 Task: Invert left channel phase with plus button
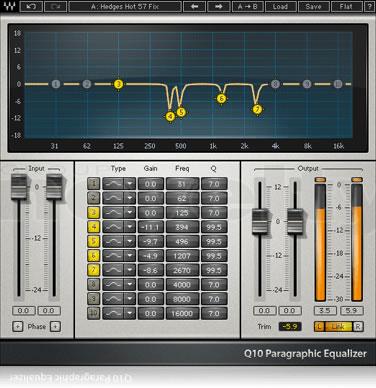pos(18,326)
